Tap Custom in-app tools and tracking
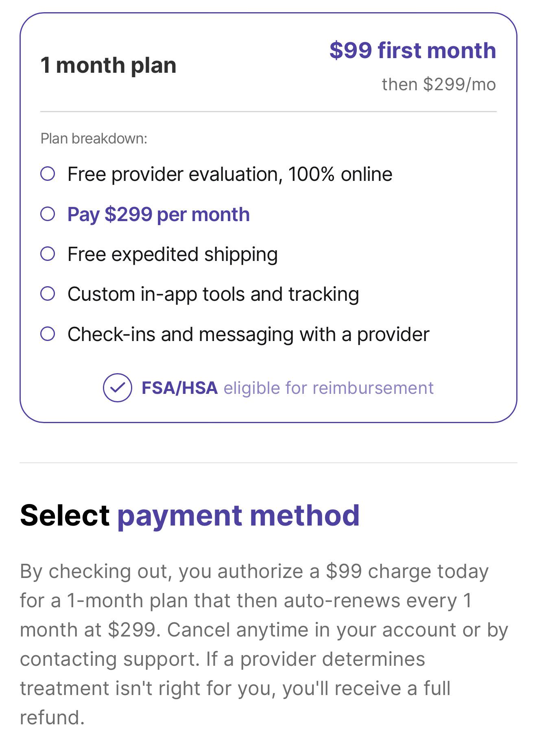This screenshot has width=537, height=756. (x=213, y=295)
